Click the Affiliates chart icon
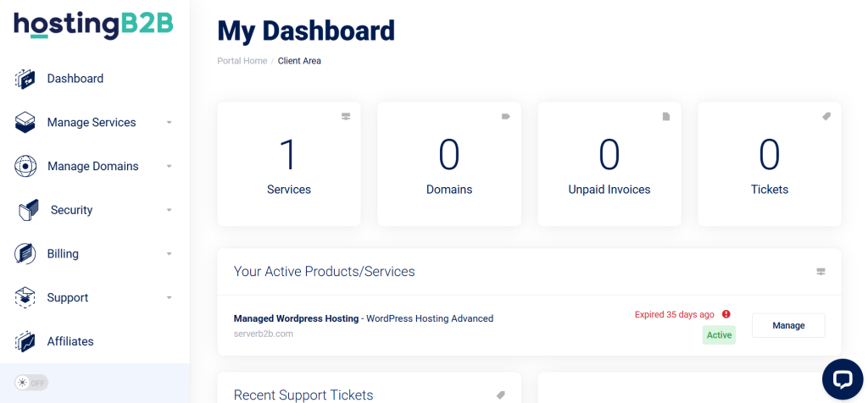This screenshot has width=868, height=403. coord(25,341)
